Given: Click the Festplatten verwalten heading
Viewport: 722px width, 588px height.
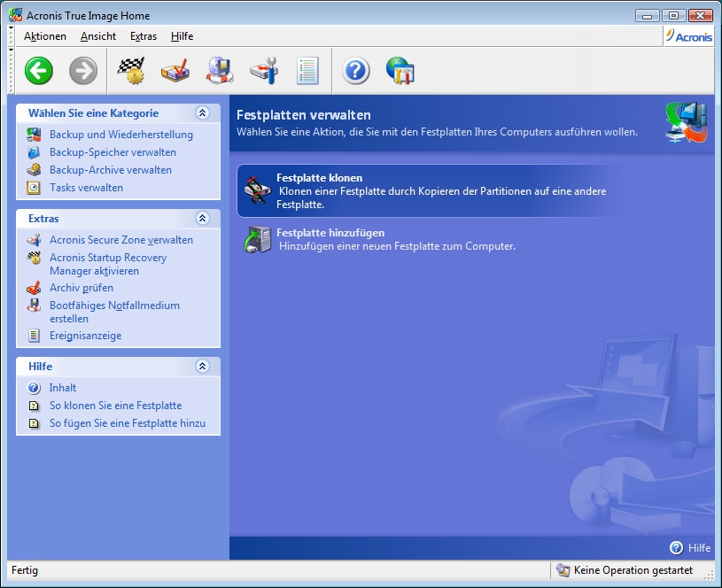Looking at the screenshot, I should click(304, 115).
